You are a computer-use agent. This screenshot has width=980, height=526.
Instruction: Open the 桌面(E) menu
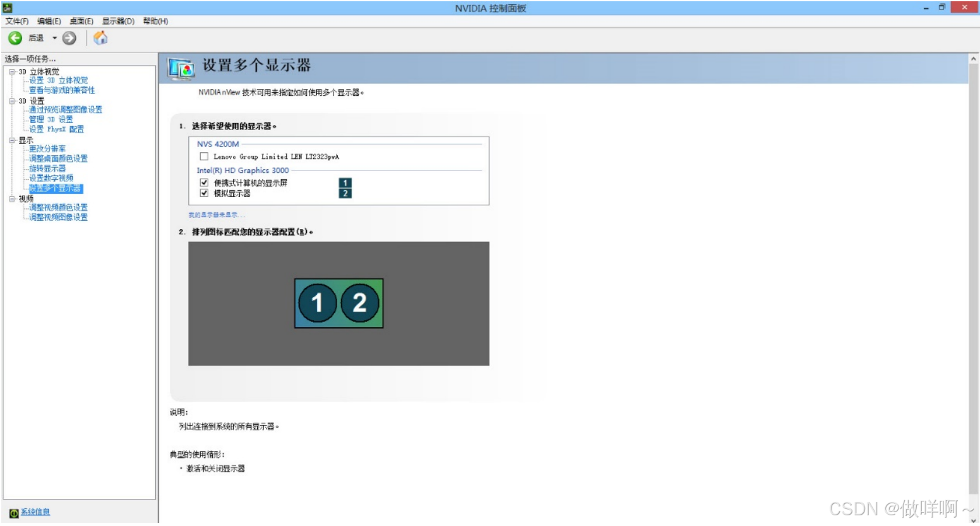(81, 21)
